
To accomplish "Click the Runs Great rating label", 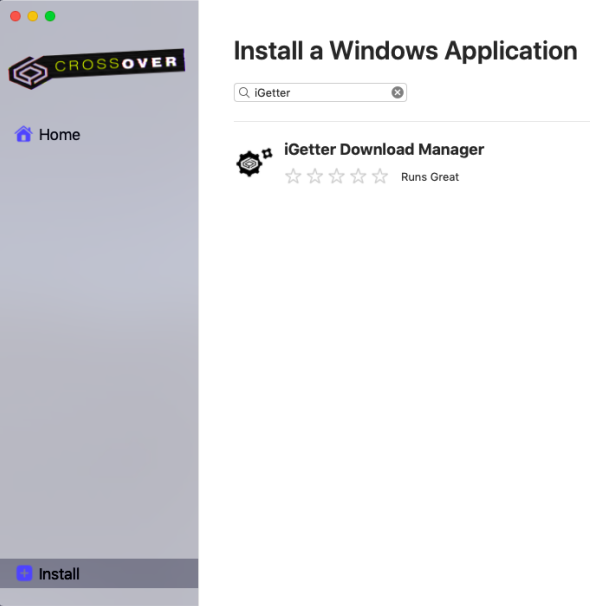I will pyautogui.click(x=430, y=177).
